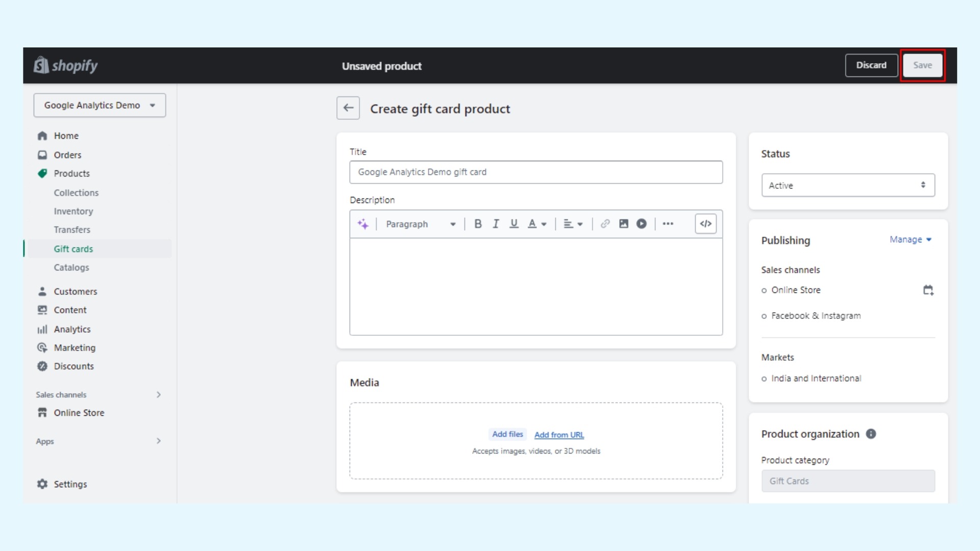Viewport: 980px width, 551px height.
Task: Click the Products tag icon
Action: click(42, 173)
